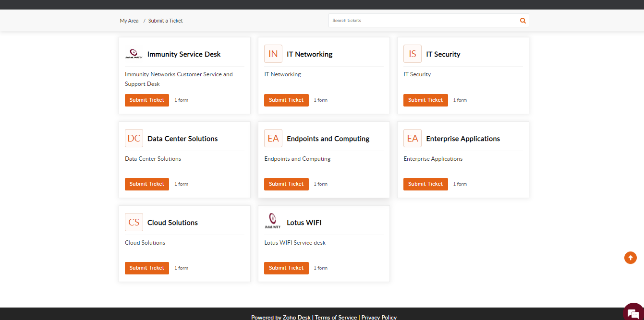Open the Data Center Solutions title
Screen dimensions: 644x320
(x=182, y=139)
